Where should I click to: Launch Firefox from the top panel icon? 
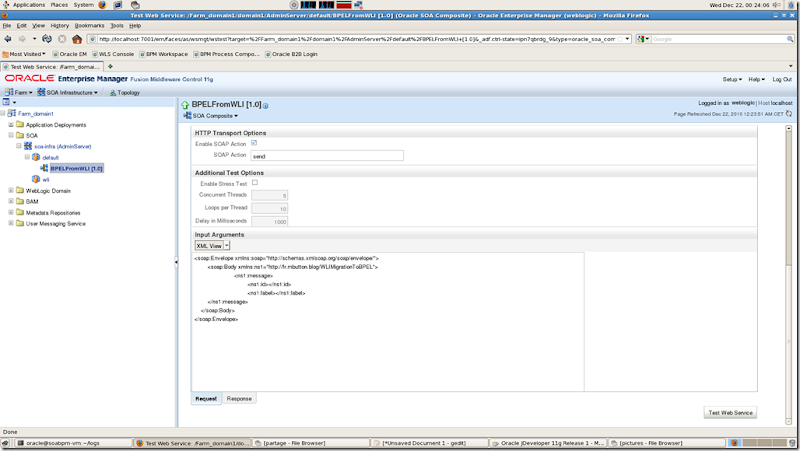point(102,5)
